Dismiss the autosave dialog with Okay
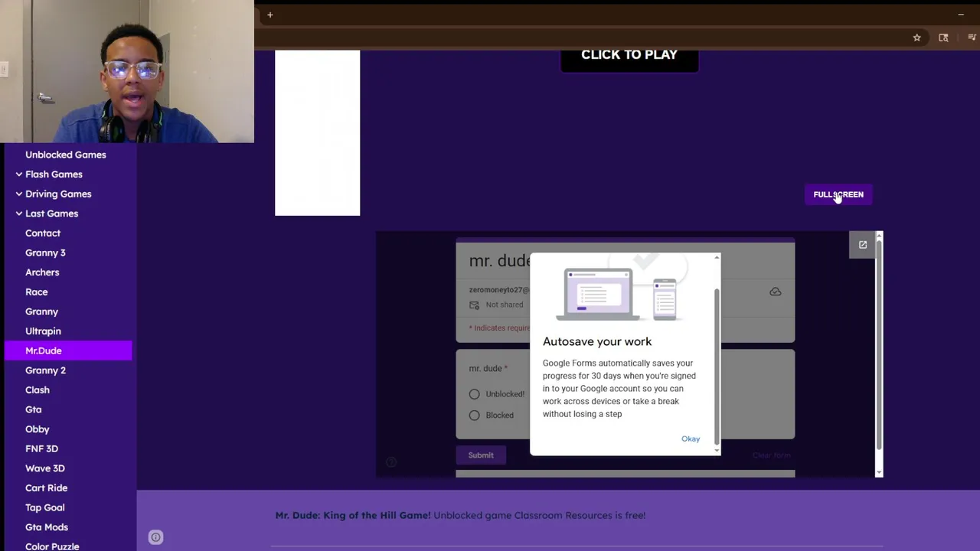 [x=691, y=439]
